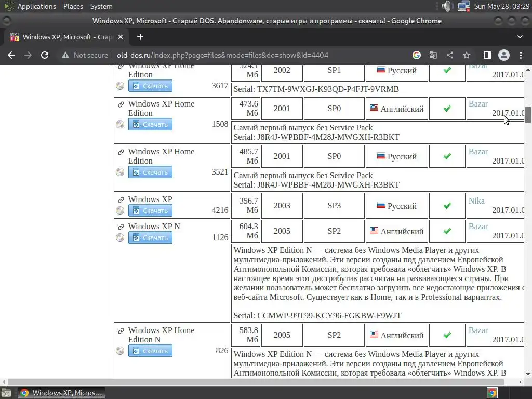Click the CD disc icon on the 4216 downloads row
Screen dimensions: 532x399
coord(120,211)
